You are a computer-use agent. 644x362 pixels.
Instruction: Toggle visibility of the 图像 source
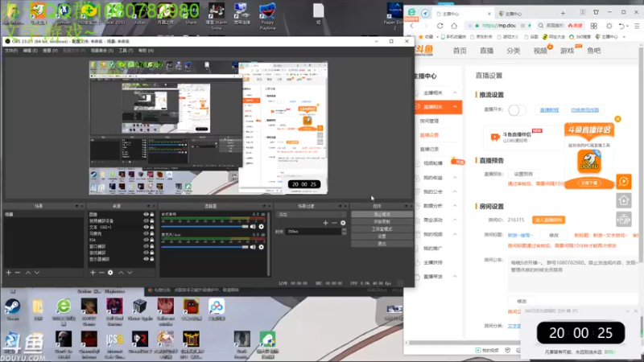tap(146, 214)
